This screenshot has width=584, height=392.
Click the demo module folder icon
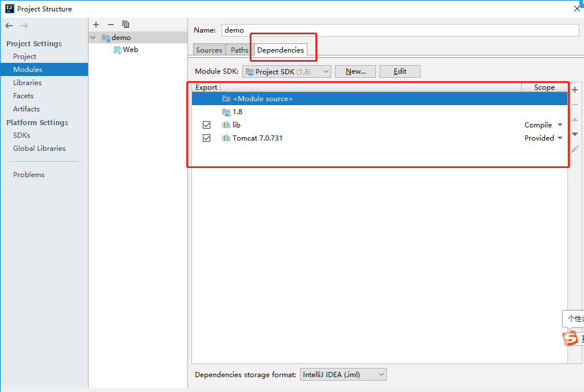pos(106,38)
